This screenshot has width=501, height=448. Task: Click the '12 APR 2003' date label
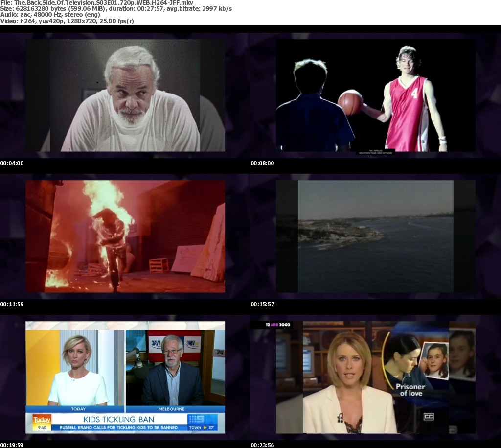[x=278, y=325]
